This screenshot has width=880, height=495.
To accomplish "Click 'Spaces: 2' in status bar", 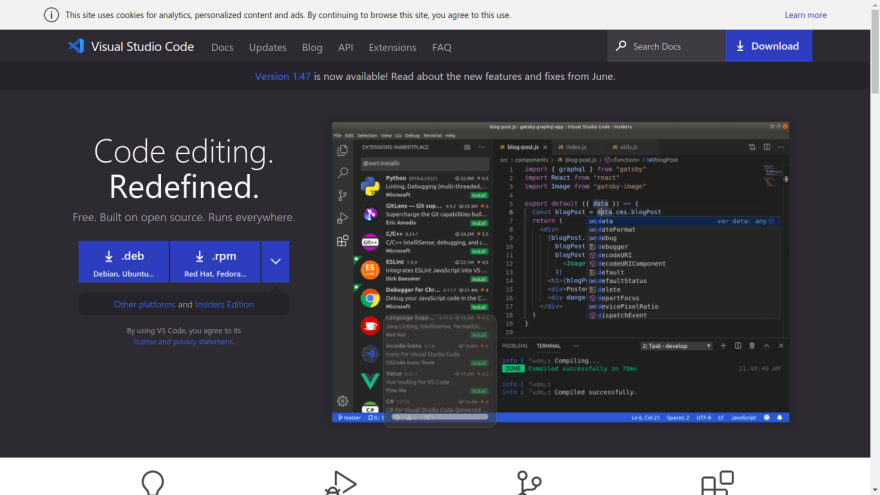I will [678, 418].
